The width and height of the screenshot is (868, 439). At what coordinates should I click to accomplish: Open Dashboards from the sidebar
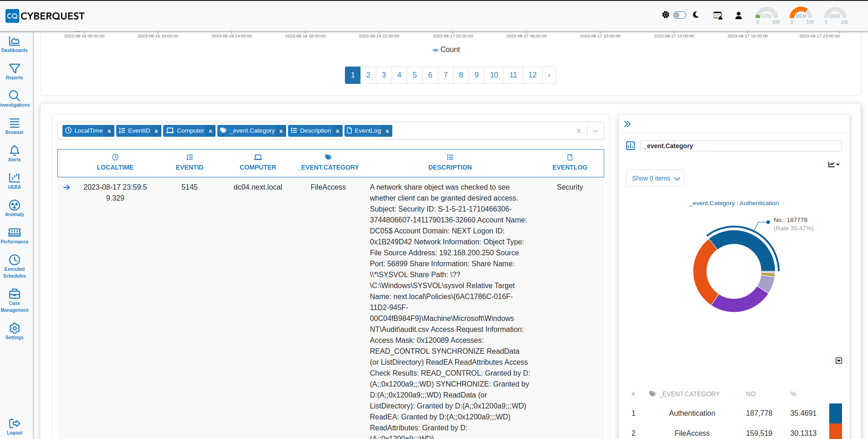(15, 45)
